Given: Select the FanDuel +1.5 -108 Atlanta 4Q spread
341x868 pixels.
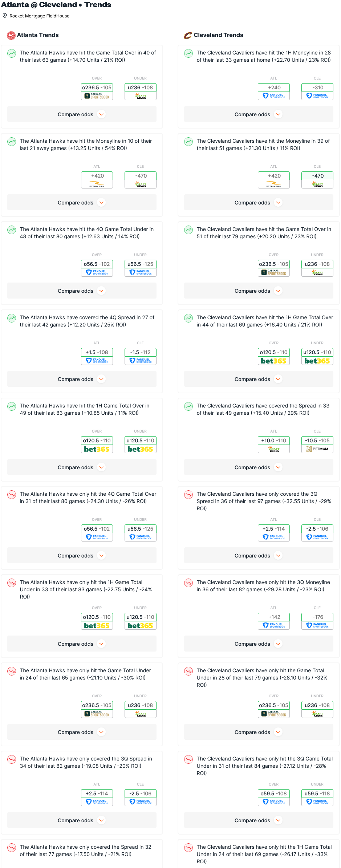Looking at the screenshot, I should coord(97,356).
